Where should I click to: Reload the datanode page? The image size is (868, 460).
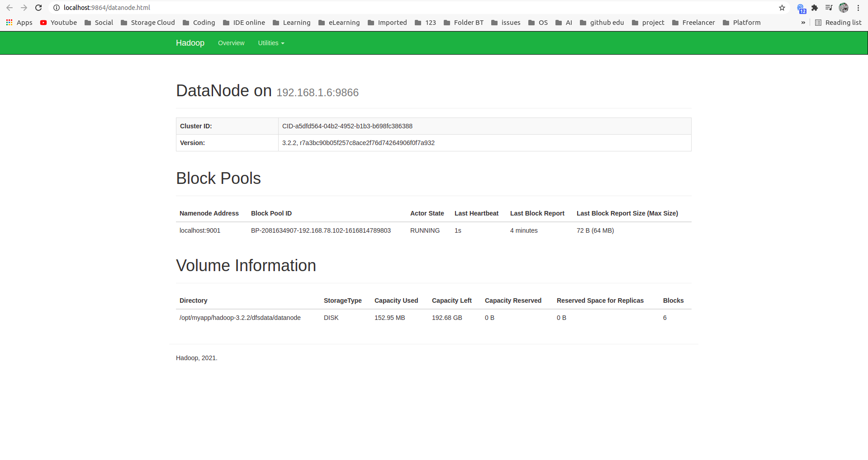tap(38, 8)
